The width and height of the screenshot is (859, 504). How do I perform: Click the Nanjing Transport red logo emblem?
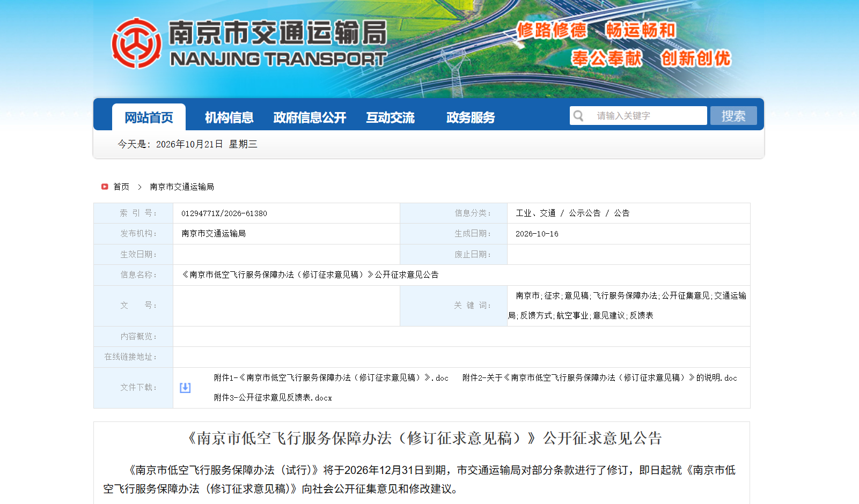coord(136,43)
